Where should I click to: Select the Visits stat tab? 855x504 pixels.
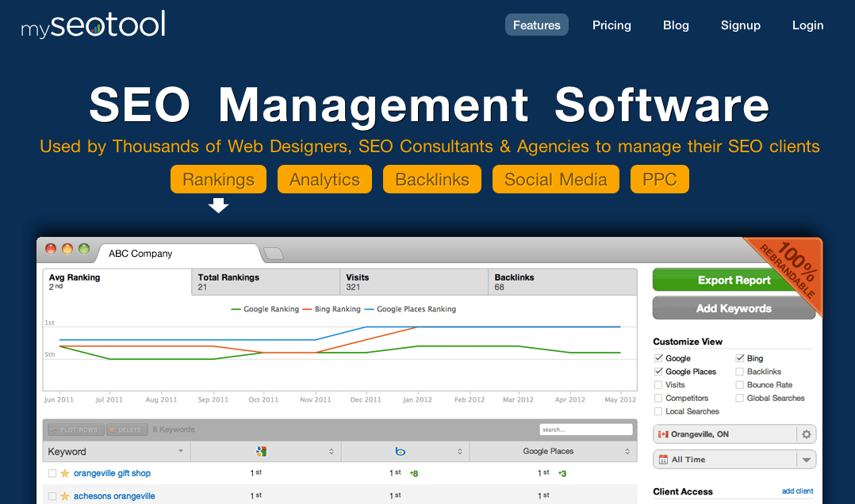click(414, 281)
